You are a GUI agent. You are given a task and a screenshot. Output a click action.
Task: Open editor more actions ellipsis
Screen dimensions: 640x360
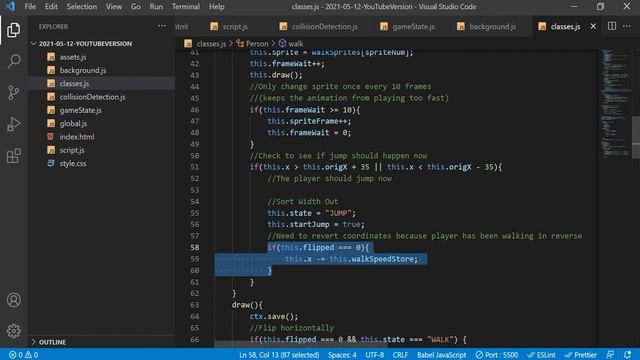(627, 26)
